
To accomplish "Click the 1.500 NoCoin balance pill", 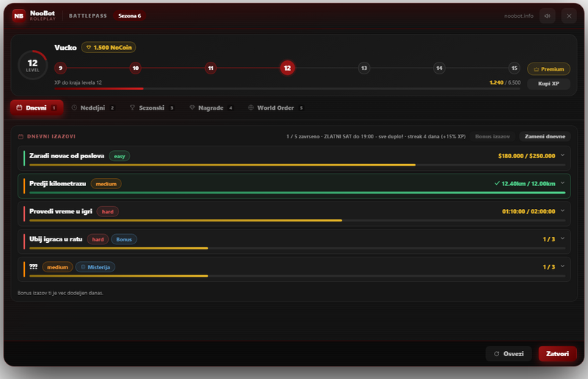I will pyautogui.click(x=109, y=47).
